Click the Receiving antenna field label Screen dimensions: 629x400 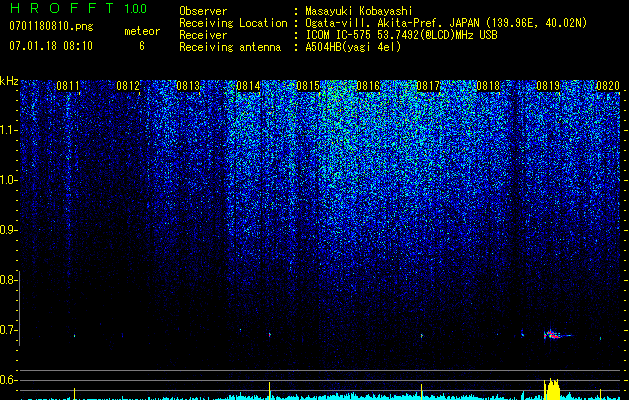(230, 47)
